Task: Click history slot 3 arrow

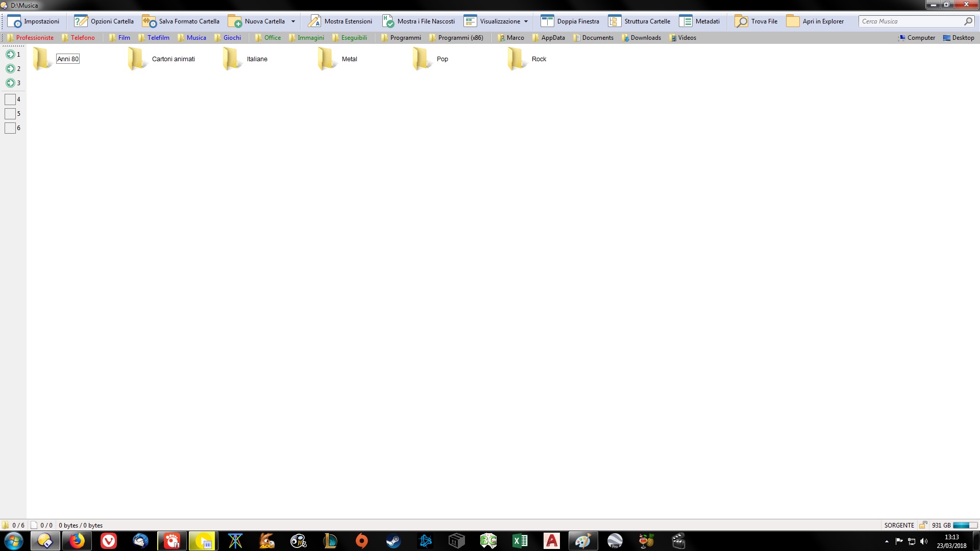Action: (10, 83)
